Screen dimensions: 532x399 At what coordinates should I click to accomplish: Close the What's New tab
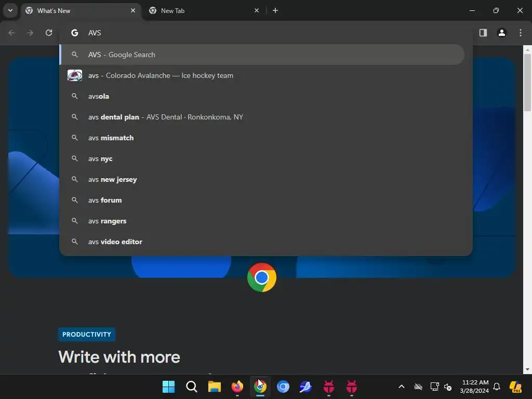133,10
